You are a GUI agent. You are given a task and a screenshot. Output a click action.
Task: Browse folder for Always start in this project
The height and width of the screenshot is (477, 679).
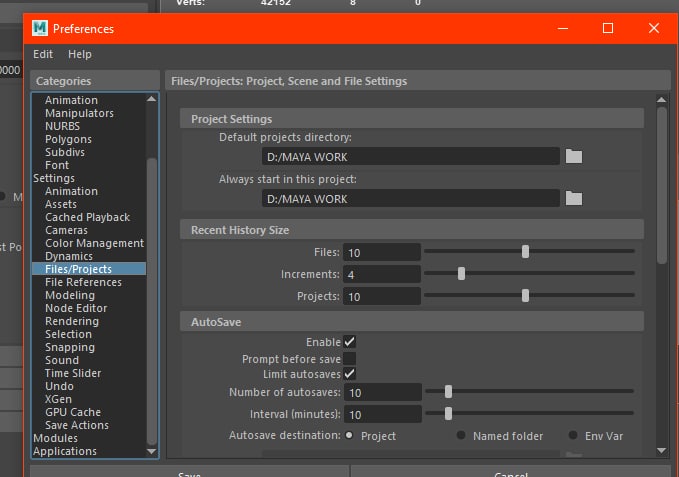[574, 198]
